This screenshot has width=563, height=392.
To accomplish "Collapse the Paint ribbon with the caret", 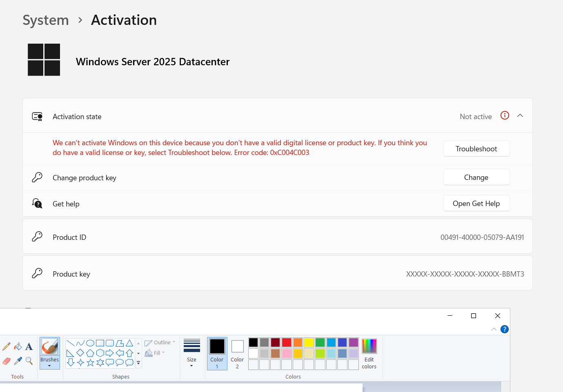I will [494, 329].
